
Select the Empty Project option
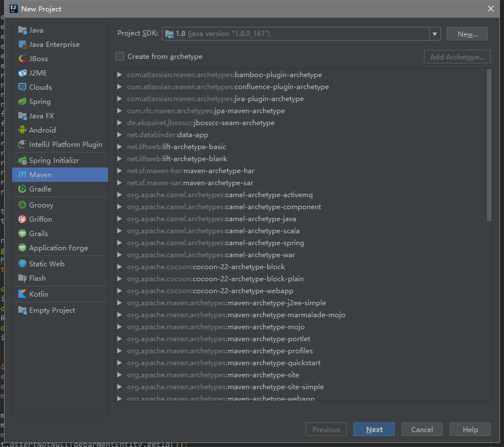pyautogui.click(x=52, y=310)
